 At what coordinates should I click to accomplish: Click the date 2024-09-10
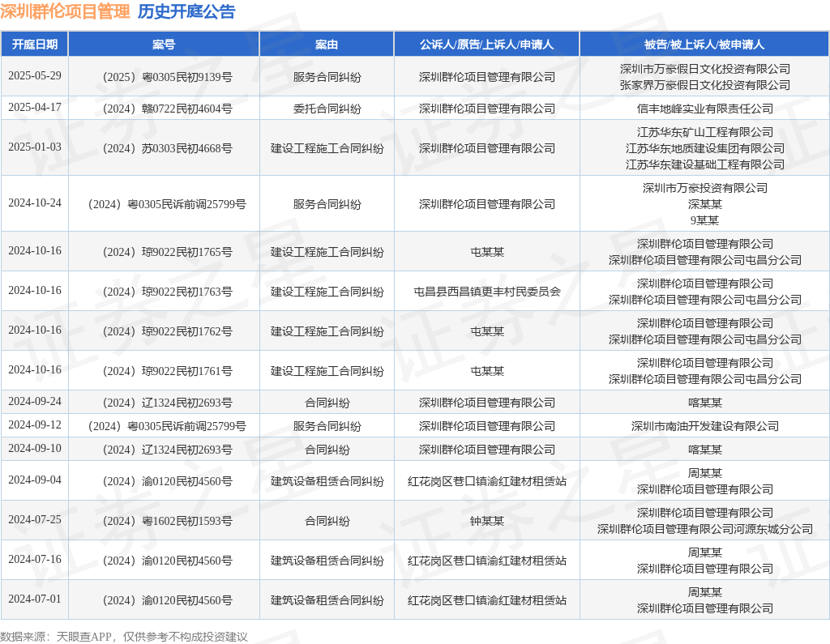35,448
